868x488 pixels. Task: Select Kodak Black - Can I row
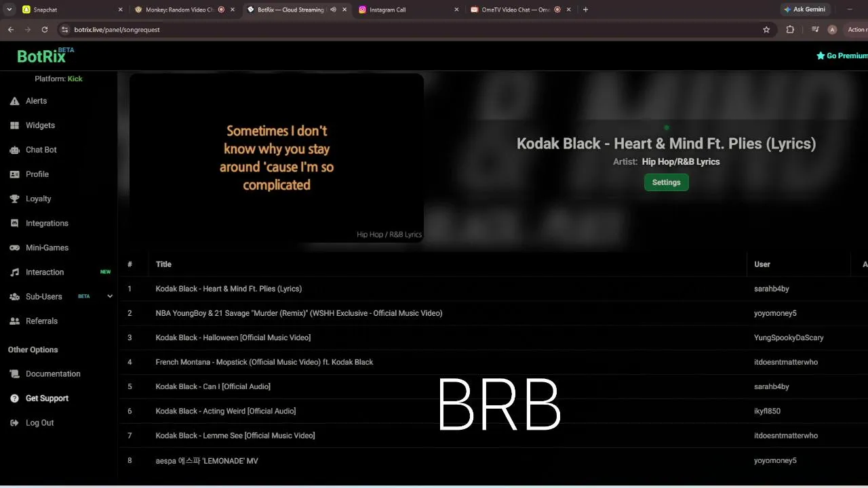coord(494,386)
